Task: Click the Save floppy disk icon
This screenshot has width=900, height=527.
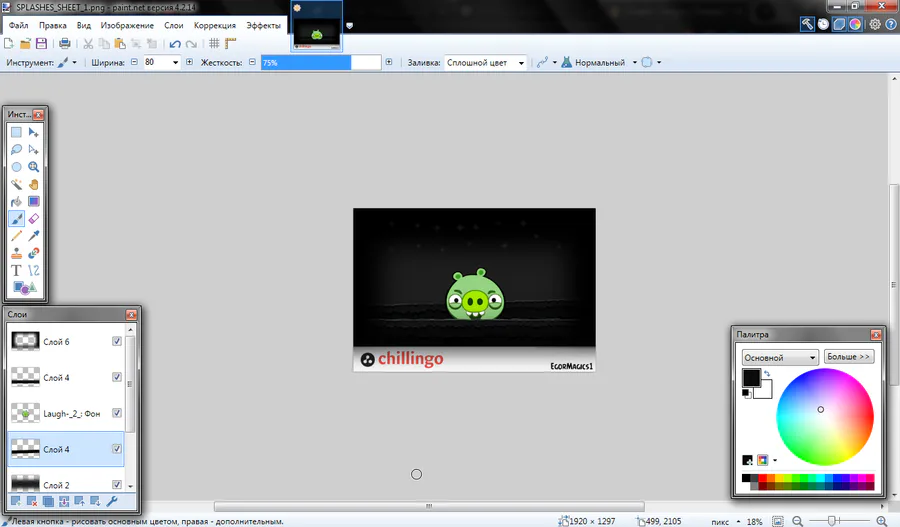Action: (x=41, y=43)
